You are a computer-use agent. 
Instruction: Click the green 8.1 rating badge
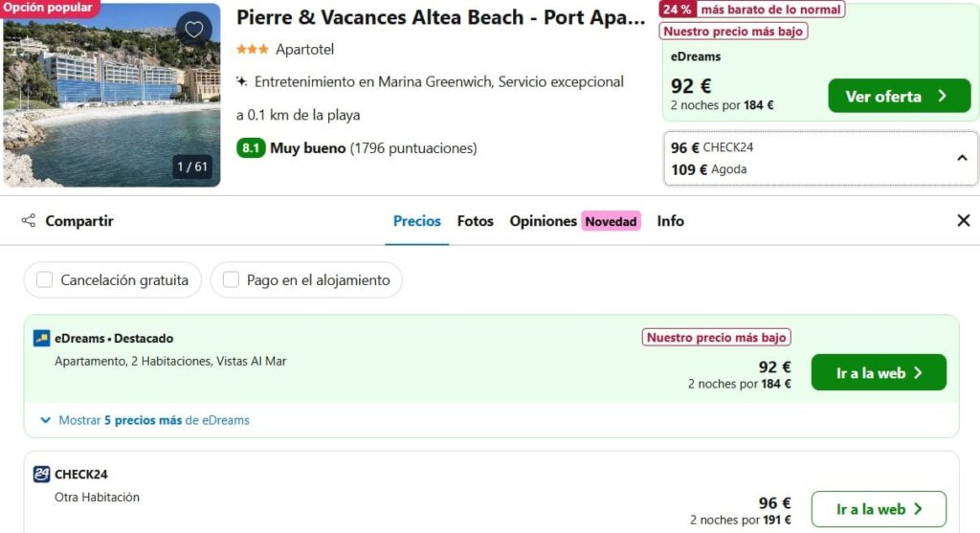[251, 148]
